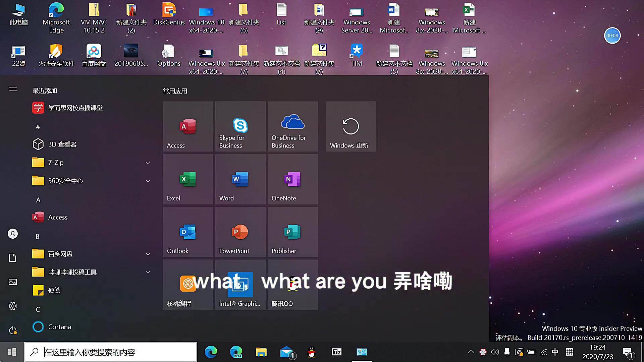Open the Access tile in Start menu
This screenshot has width=644, height=362.
188,126
